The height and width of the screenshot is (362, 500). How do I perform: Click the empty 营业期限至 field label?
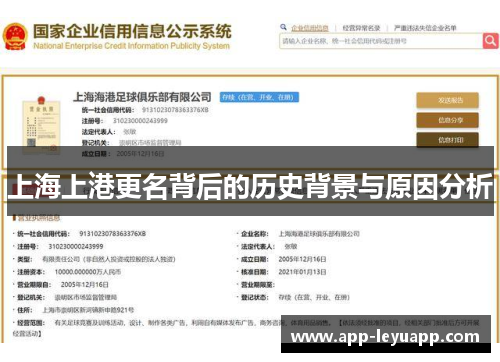coord(258,285)
